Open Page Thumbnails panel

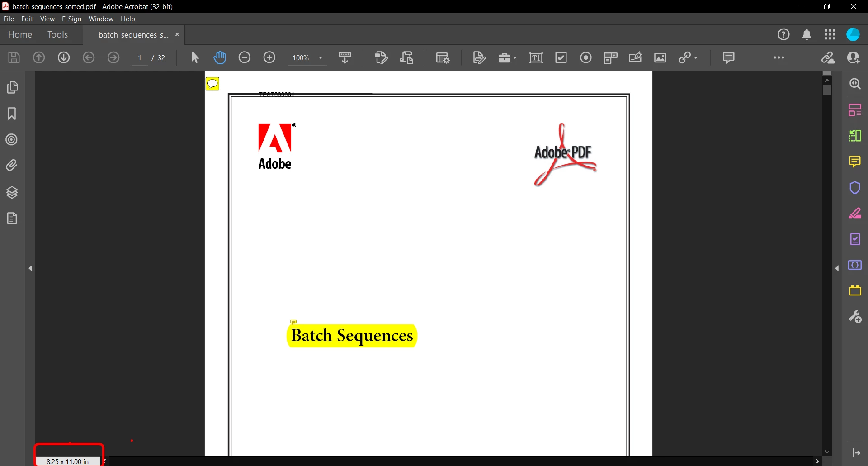12,87
